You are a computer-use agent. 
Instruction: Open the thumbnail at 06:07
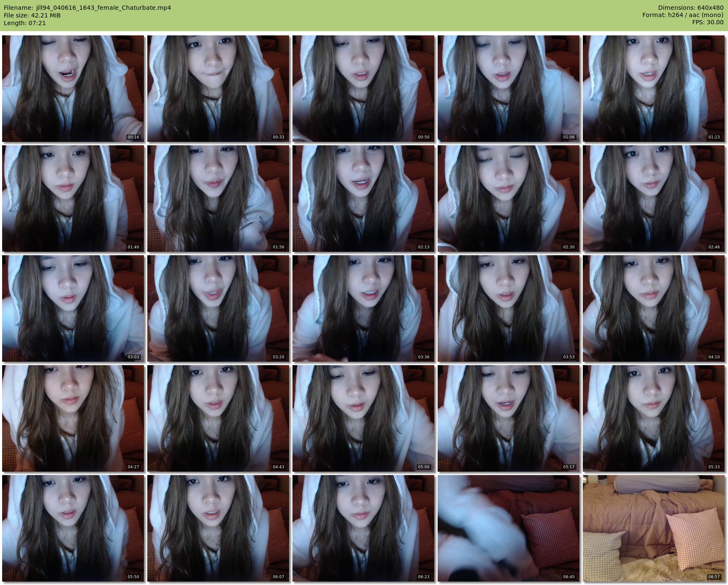click(x=218, y=528)
